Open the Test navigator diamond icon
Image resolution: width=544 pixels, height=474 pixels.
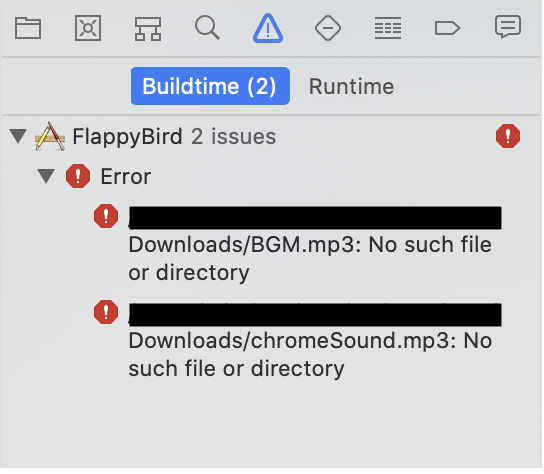pyautogui.click(x=328, y=28)
